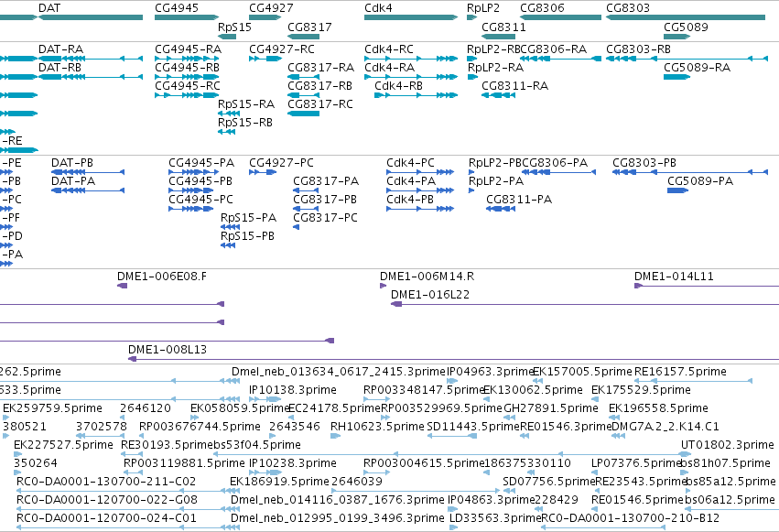The width and height of the screenshot is (779, 532).
Task: Select the RpS15-PA protein label
Action: click(x=248, y=218)
